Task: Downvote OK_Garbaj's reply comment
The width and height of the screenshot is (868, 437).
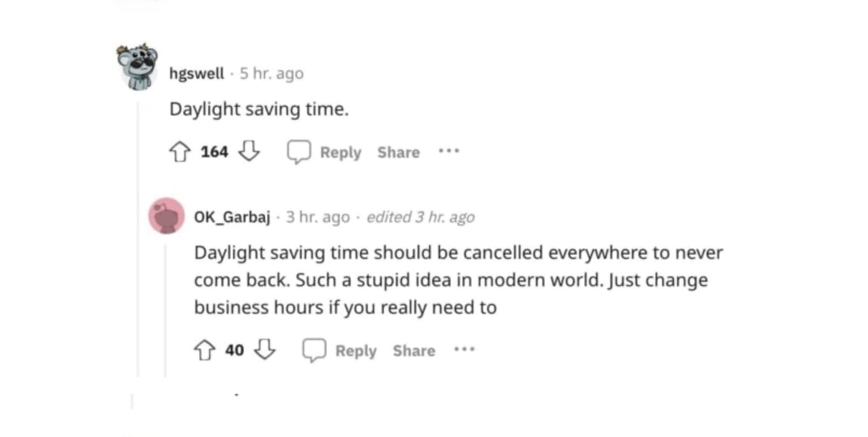Action: click(265, 350)
